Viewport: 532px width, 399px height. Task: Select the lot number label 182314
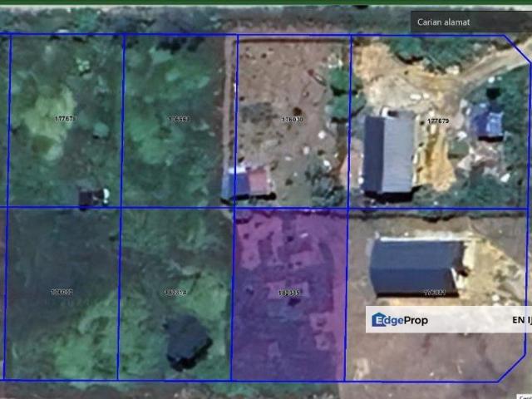175,293
